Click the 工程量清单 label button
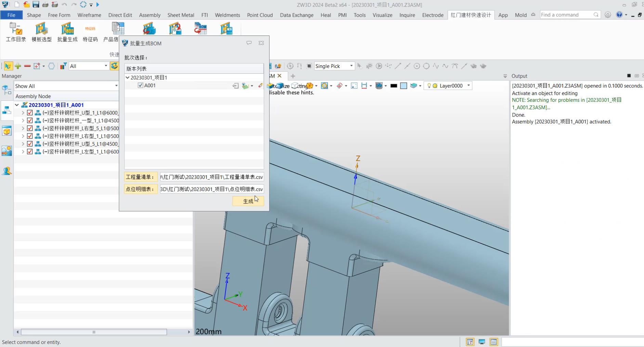644x347 pixels. pyautogui.click(x=141, y=177)
